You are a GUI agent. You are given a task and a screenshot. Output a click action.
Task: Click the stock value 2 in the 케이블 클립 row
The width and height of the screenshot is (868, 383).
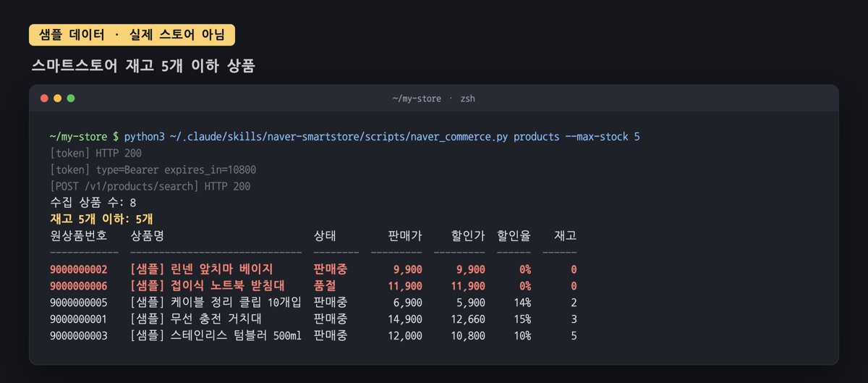click(574, 302)
